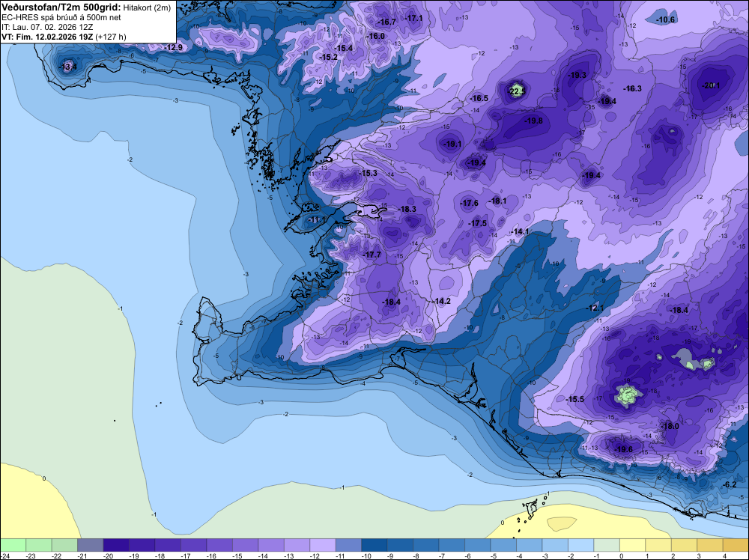The image size is (749, 560).
Task: Click the -12.9 temperature value
Action: [173, 47]
